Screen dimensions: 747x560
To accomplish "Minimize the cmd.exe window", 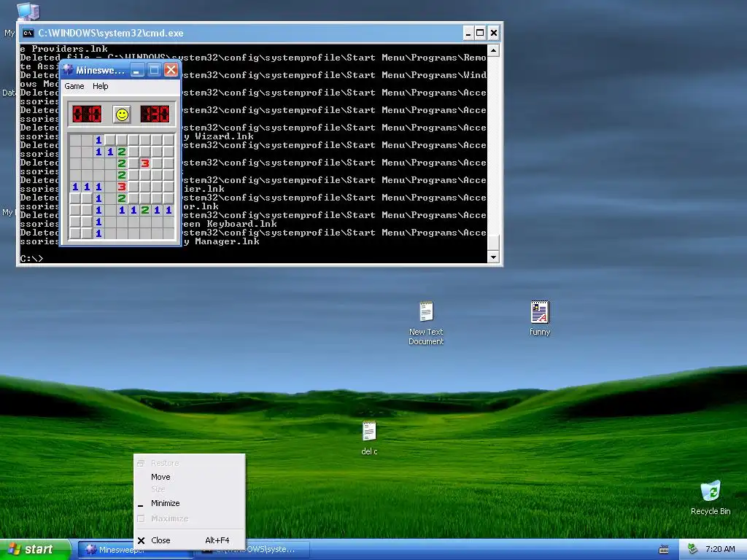I will coord(468,33).
